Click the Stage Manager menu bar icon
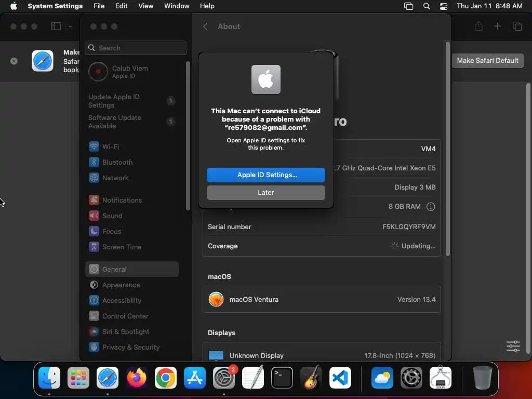Viewport: 532px width, 399px height. pos(408,6)
